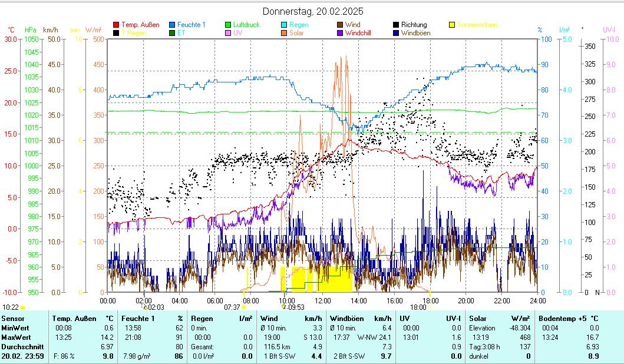Screen dimensions: 624x364
Task: Click the Solar table header
Action: (x=477, y=319)
